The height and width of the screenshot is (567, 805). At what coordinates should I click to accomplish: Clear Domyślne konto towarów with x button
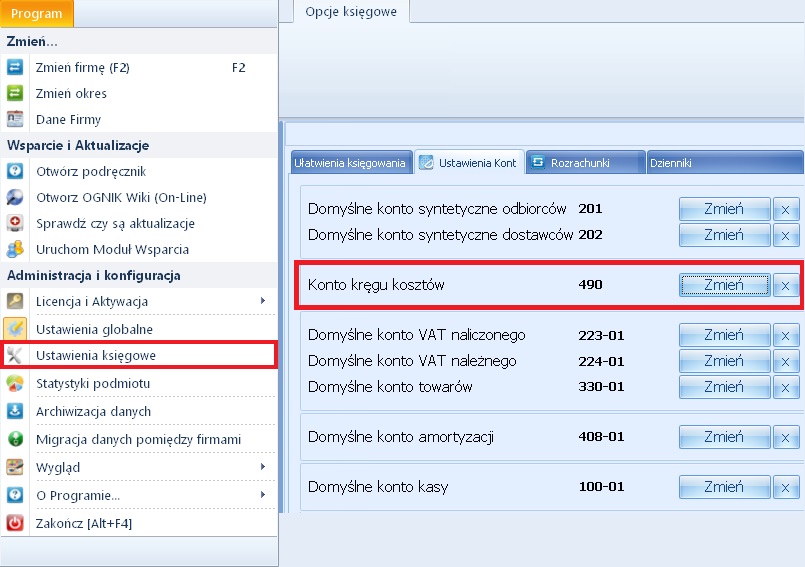pos(785,386)
